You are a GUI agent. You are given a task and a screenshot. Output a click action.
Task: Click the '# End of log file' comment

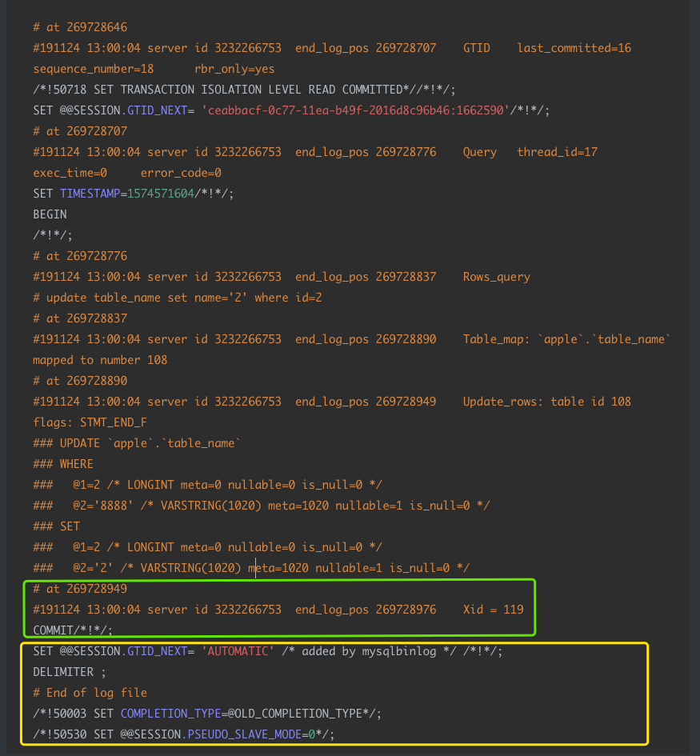tap(90, 693)
